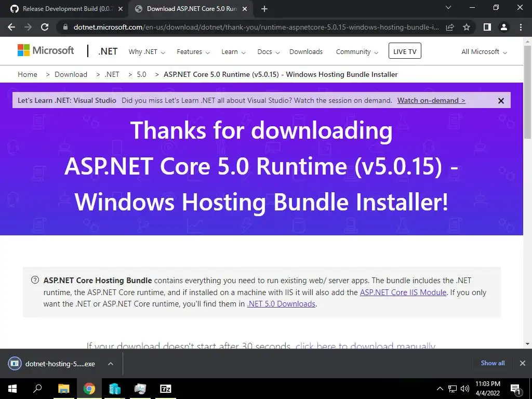The width and height of the screenshot is (532, 399).
Task: Click the Chrome icon in the taskbar
Action: point(89,389)
